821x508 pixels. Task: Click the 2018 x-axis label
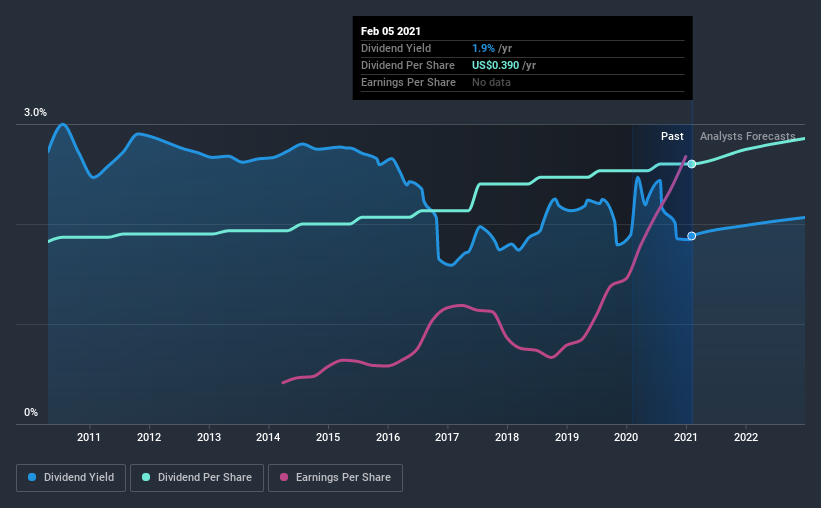click(x=507, y=437)
